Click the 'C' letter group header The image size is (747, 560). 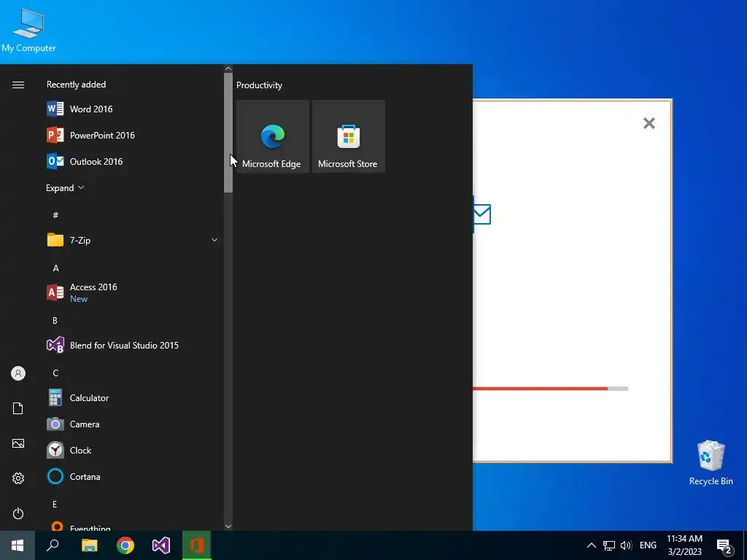coord(55,373)
